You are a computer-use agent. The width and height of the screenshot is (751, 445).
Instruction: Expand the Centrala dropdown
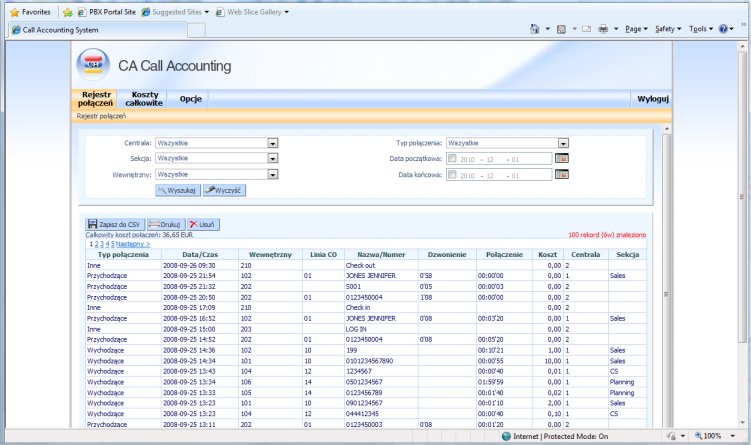[x=273, y=143]
